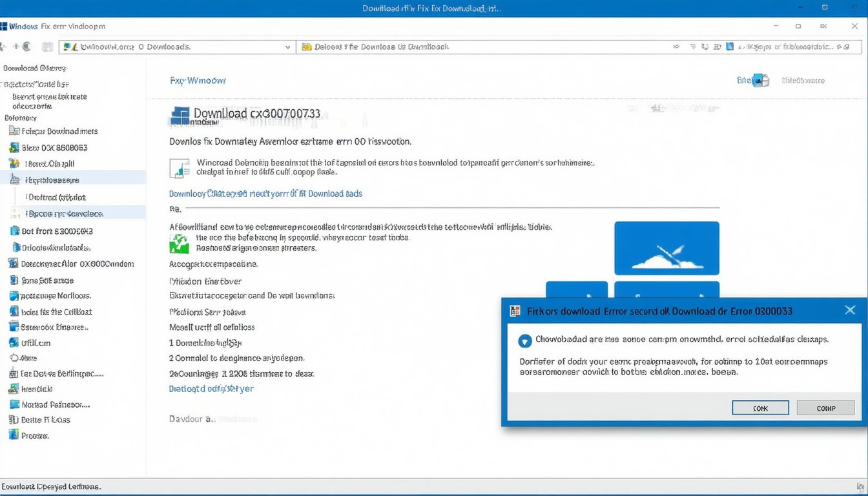868x496 pixels.
Task: Click the round blue icon in the error dialog
Action: click(524, 340)
